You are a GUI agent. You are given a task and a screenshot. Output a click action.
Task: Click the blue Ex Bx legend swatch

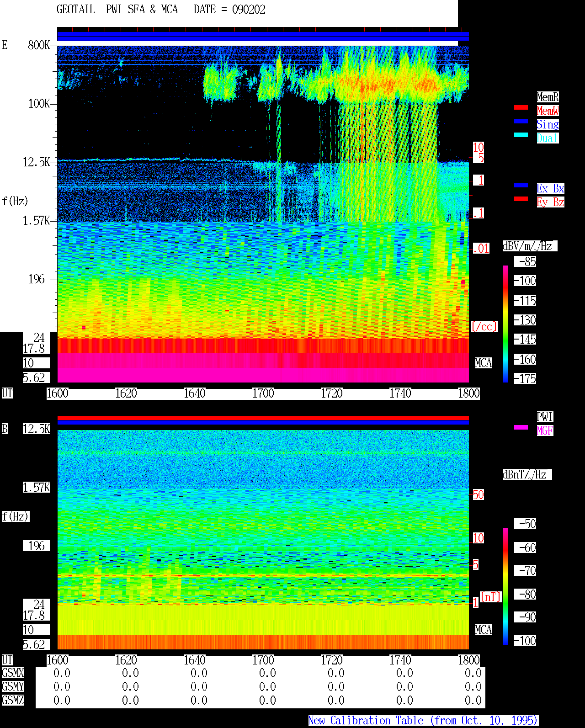[521, 185]
